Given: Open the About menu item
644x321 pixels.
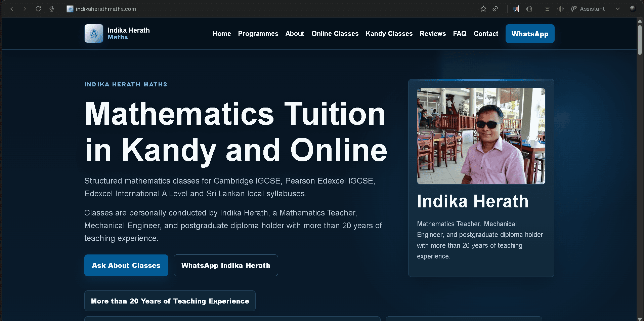Looking at the screenshot, I should 295,34.
